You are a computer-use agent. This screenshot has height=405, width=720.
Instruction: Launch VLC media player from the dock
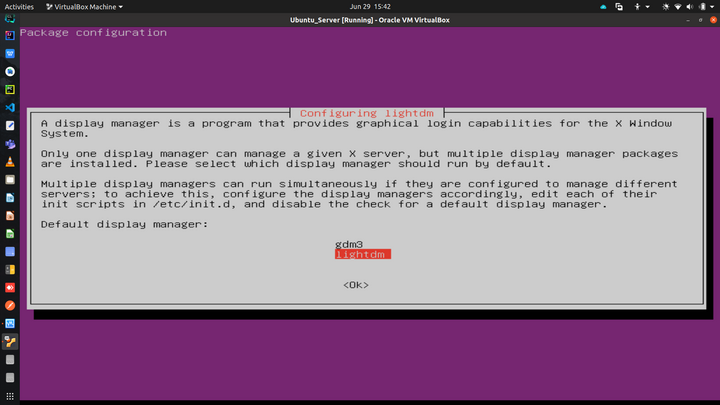click(10, 162)
